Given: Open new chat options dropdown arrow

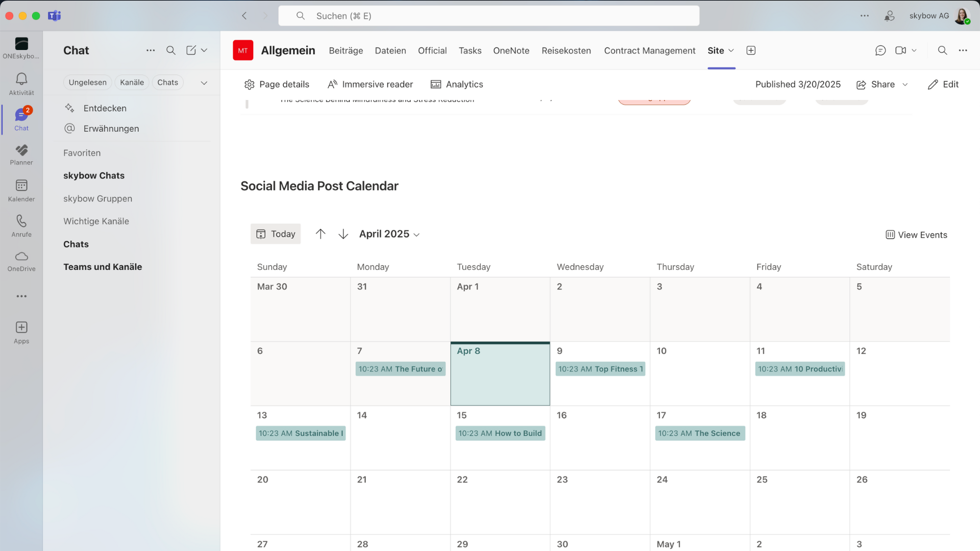Looking at the screenshot, I should point(204,51).
